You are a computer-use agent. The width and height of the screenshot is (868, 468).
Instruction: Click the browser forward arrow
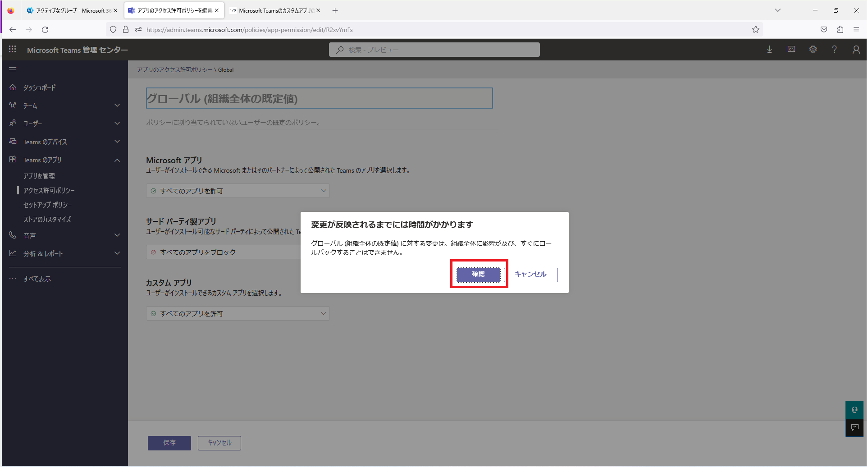29,30
